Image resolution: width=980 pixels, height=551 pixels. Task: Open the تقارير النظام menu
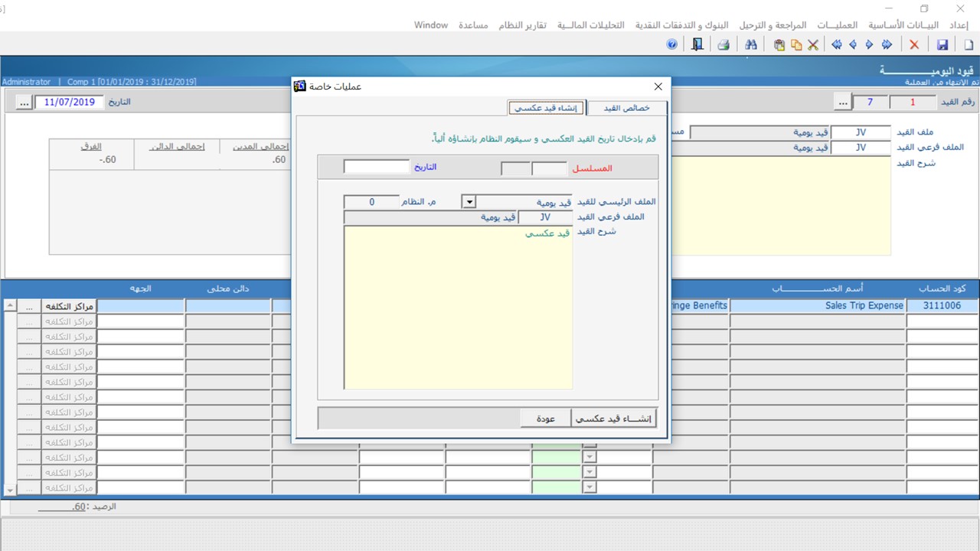click(x=522, y=25)
